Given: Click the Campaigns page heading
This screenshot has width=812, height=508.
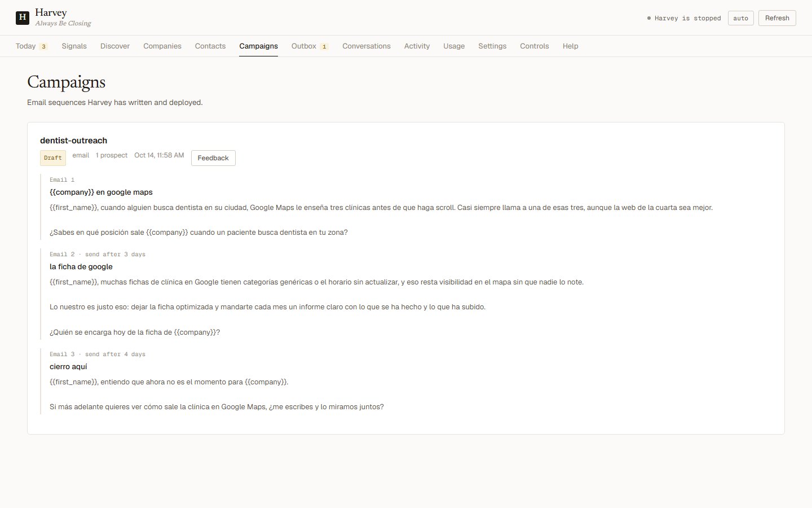Looking at the screenshot, I should 67,82.
